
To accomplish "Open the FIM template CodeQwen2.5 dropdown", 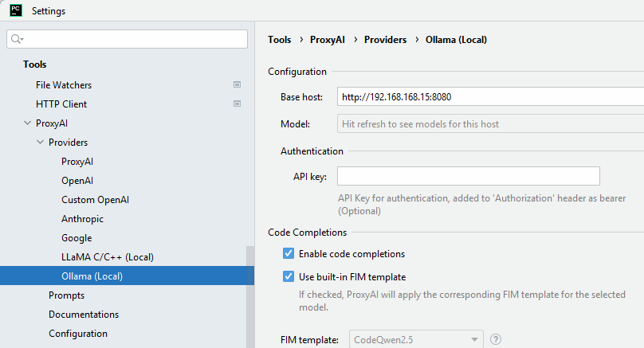I will click(416, 339).
